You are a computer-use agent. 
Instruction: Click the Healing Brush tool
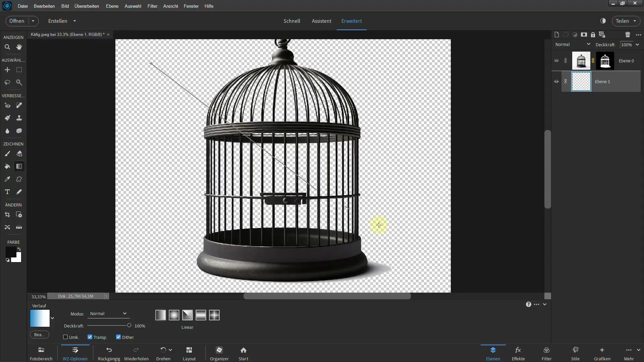19,105
